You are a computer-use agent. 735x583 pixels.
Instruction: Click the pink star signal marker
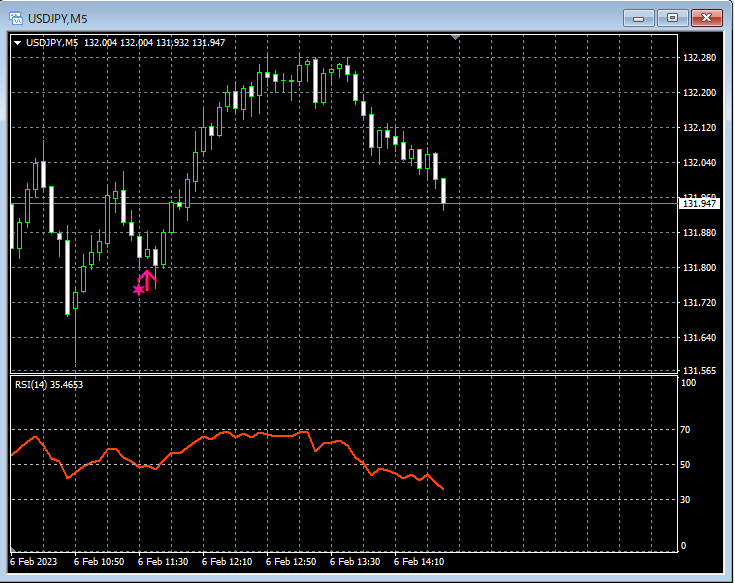click(x=139, y=290)
